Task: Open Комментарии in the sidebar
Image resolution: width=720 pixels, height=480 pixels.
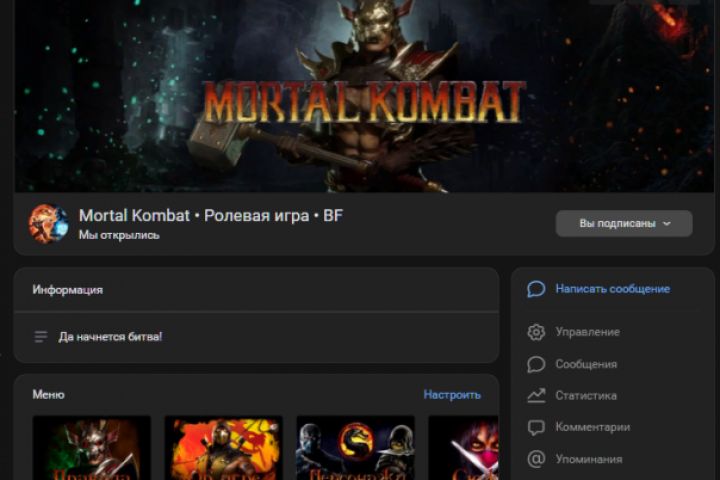Action: [x=592, y=427]
